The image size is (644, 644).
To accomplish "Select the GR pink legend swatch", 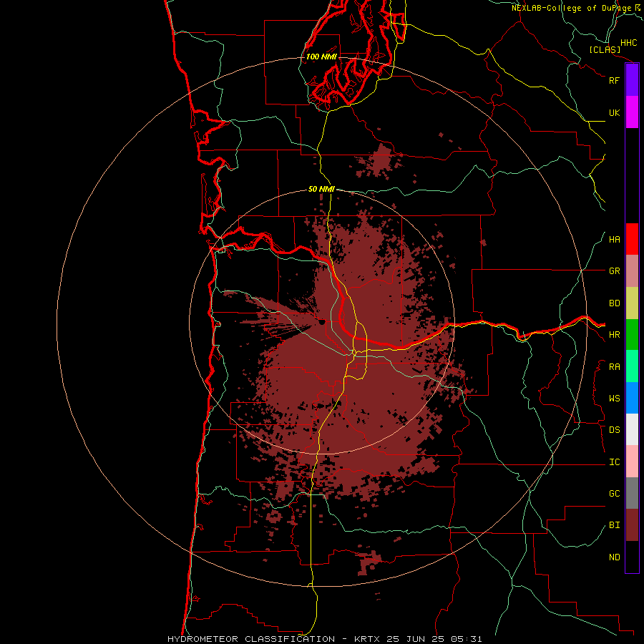I will click(632, 271).
